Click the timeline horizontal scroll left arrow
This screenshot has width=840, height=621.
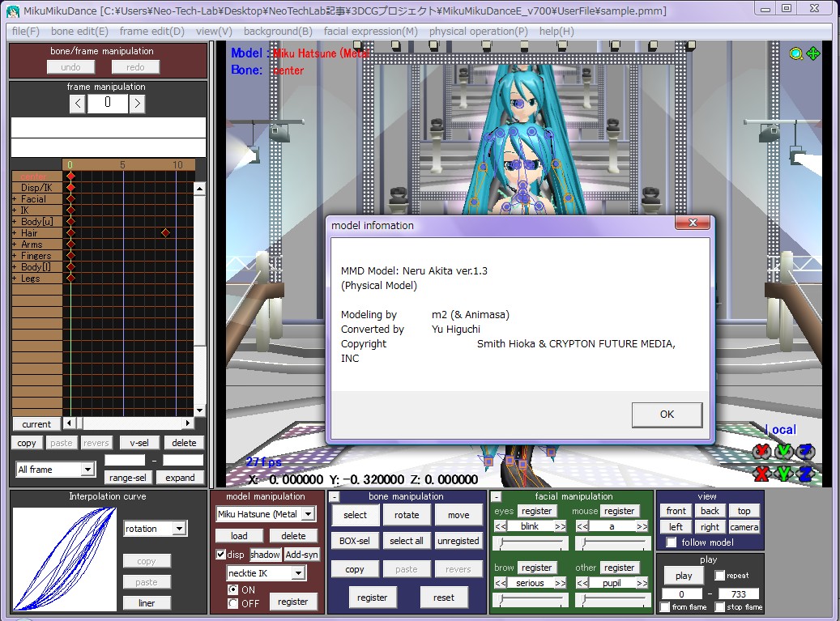[x=69, y=423]
